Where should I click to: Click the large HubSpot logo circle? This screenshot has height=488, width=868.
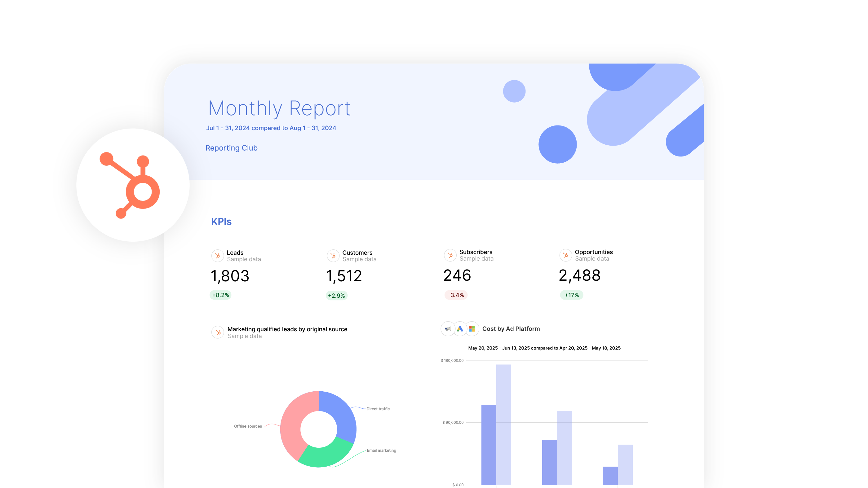pos(133,185)
